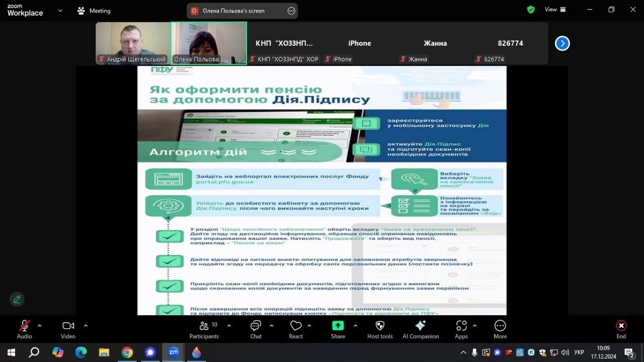This screenshot has height=362, width=644.
Task: Open File Explorer from the taskbar
Action: pos(104,352)
